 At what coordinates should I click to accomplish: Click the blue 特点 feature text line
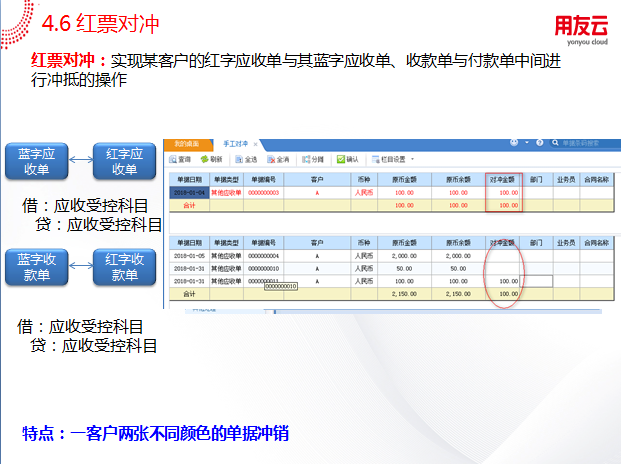coord(155,433)
